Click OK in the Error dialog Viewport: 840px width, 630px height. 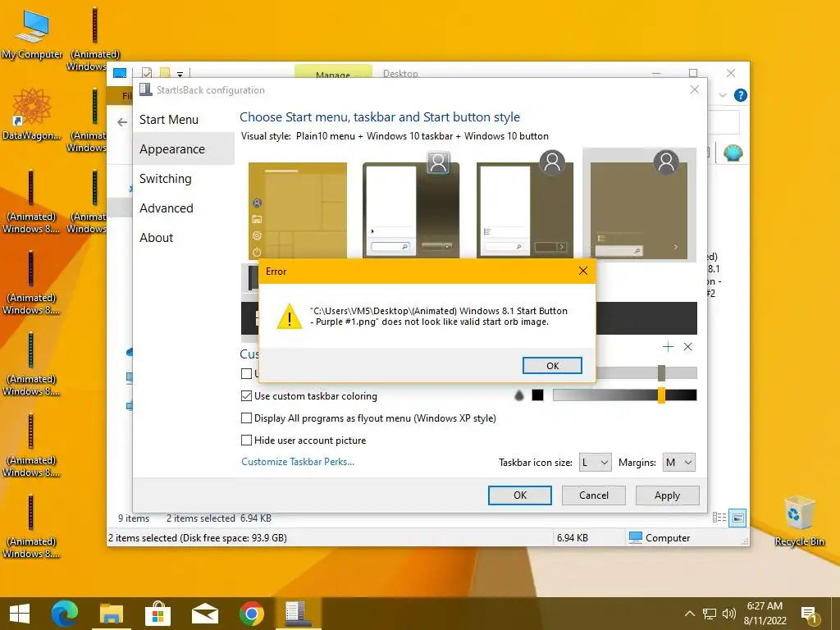point(552,365)
